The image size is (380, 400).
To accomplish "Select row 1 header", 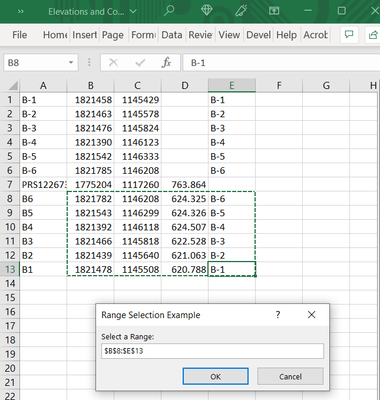I will coord(10,100).
